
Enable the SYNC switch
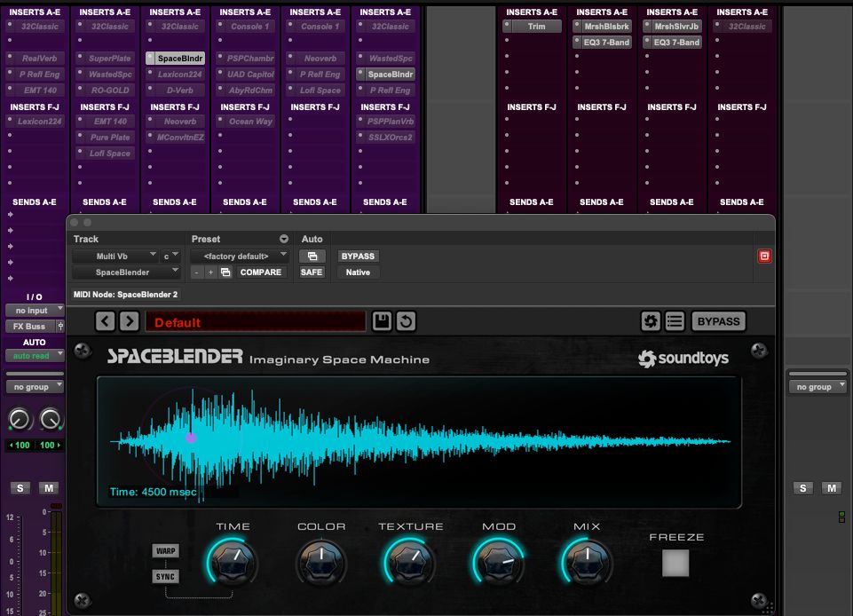166,577
